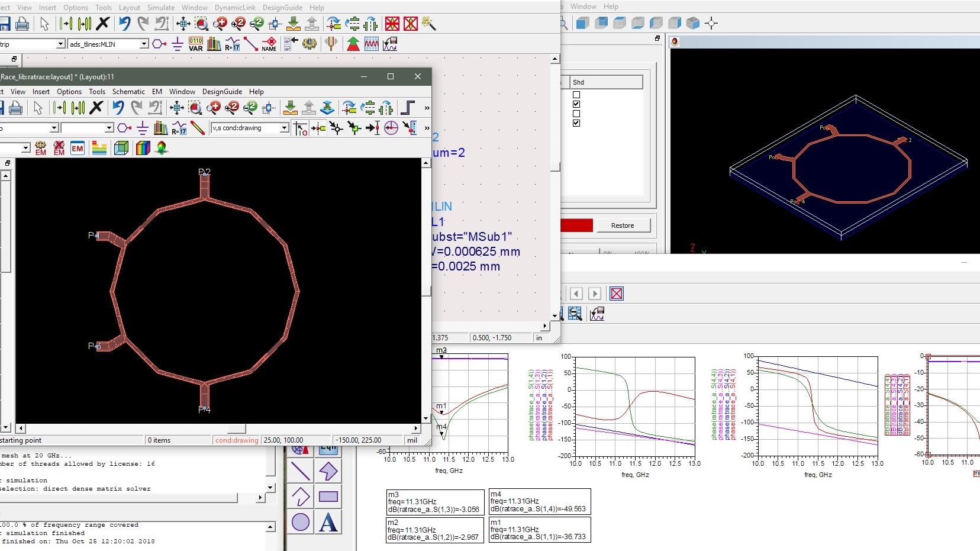The height and width of the screenshot is (551, 980).
Task: Open the ads_tlines:MLIN component dropdown
Action: click(144, 44)
